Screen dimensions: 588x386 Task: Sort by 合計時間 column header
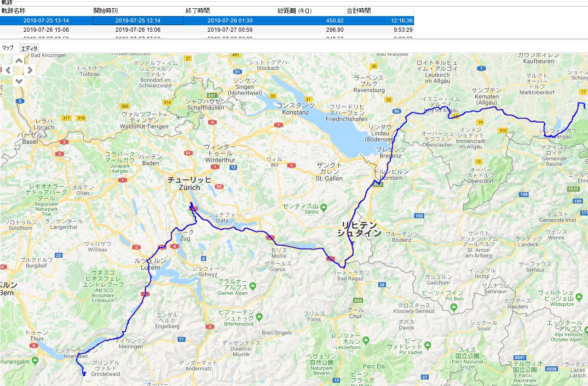point(380,11)
